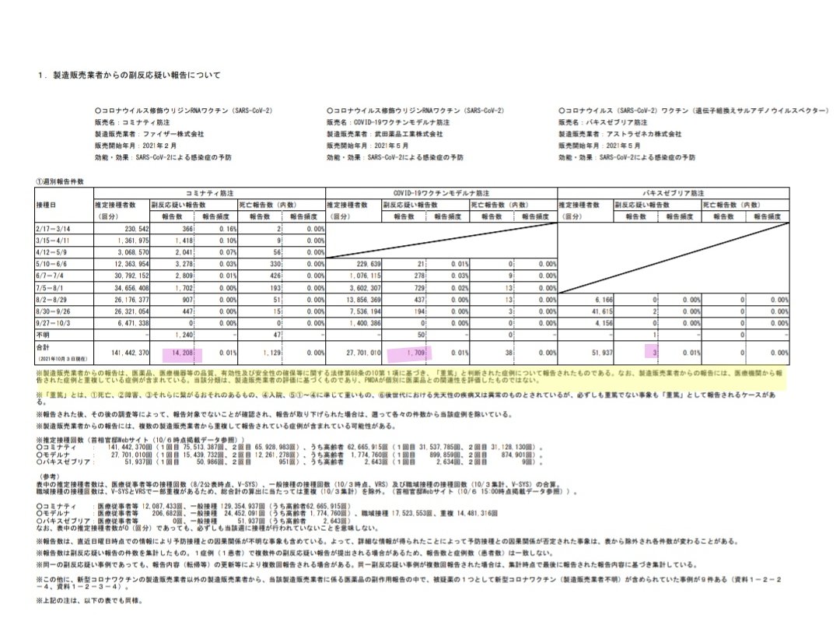Click the 8/30-9/26 row label
This screenshot has width=840, height=625.
[53, 311]
